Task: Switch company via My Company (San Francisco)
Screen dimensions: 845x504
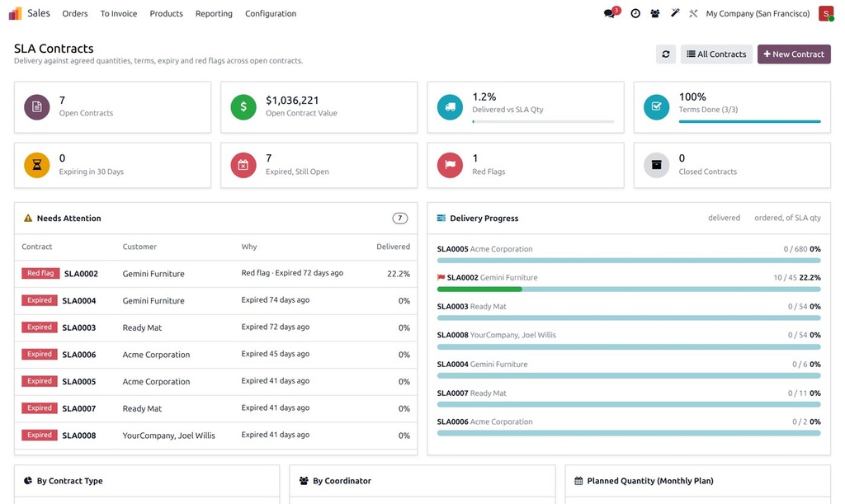Action: (x=758, y=13)
